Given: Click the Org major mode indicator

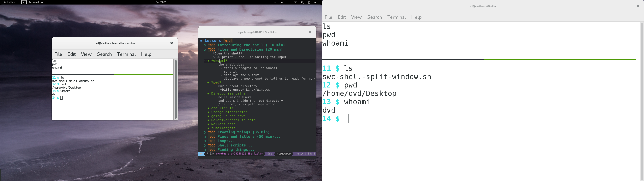Looking at the screenshot, I should 270,154.
